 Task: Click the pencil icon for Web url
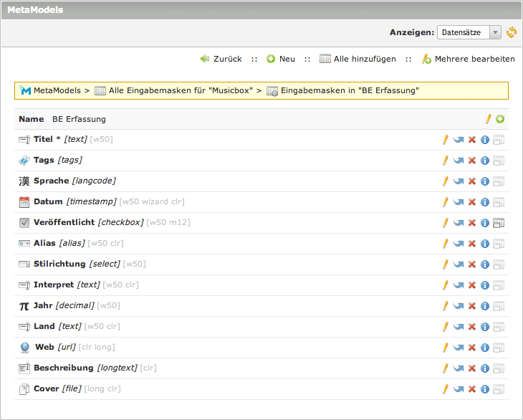coord(446,348)
